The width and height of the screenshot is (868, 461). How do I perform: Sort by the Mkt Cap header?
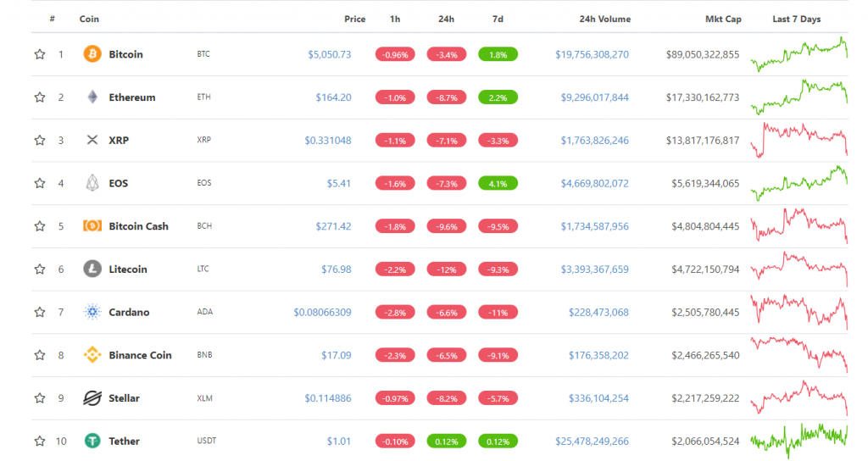[x=723, y=19]
